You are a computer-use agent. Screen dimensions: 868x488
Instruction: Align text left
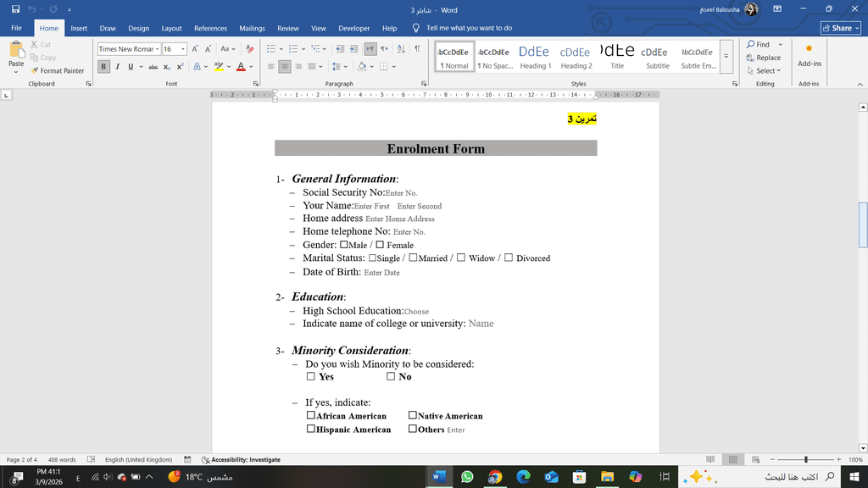[x=271, y=66]
